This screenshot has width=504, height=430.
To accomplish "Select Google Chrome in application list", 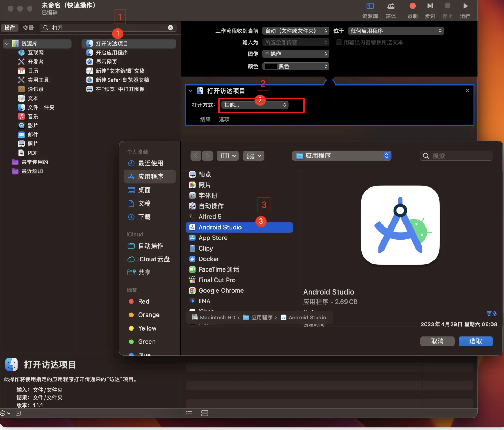I will click(239, 291).
